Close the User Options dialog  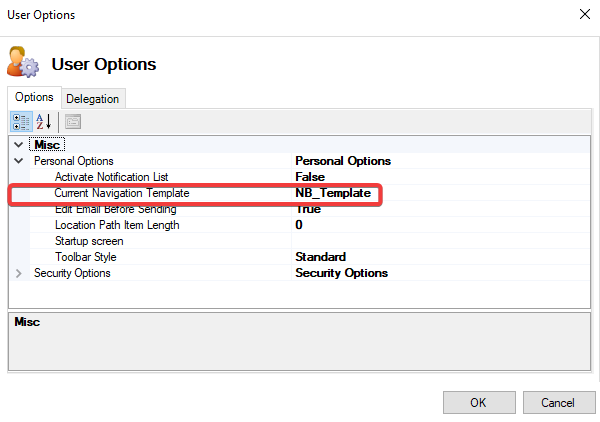582,15
